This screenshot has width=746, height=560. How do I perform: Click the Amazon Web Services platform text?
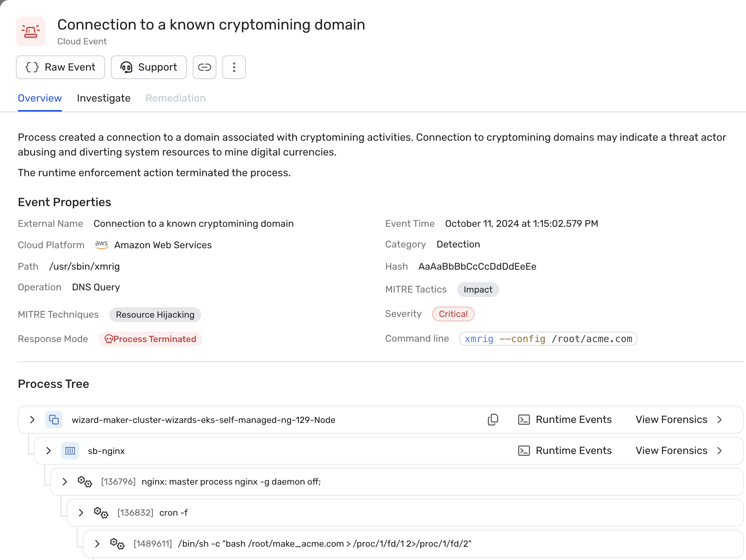tap(163, 245)
